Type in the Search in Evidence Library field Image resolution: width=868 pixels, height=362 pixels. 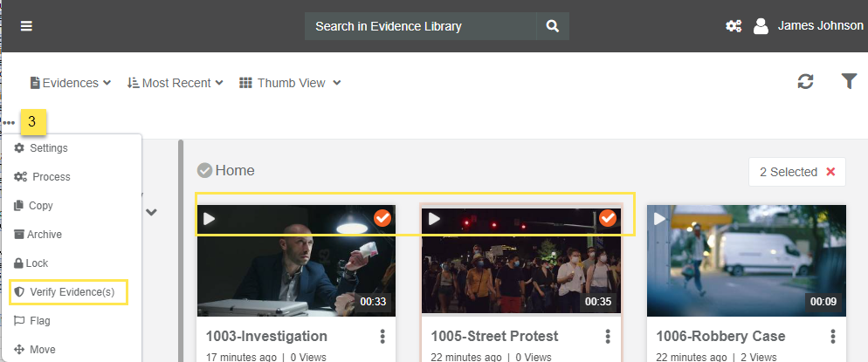tap(419, 26)
